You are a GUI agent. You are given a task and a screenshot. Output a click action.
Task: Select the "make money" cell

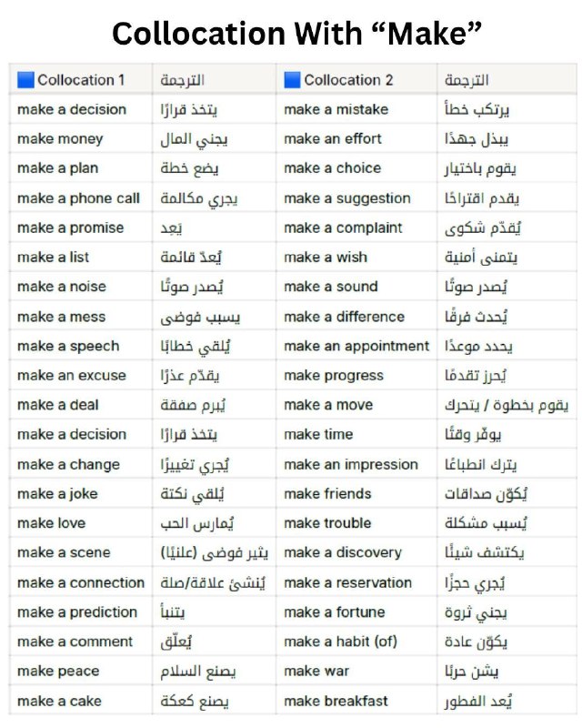[81, 139]
